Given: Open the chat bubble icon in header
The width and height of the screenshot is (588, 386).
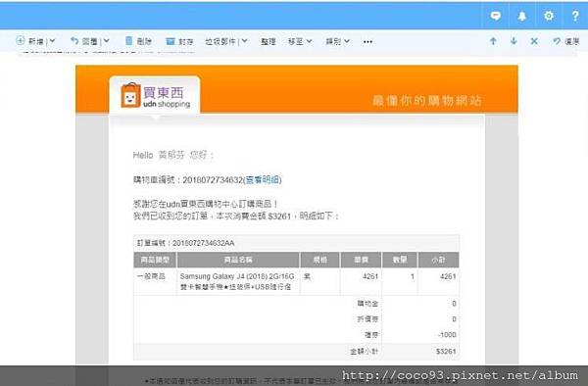Looking at the screenshot, I should coord(495,16).
